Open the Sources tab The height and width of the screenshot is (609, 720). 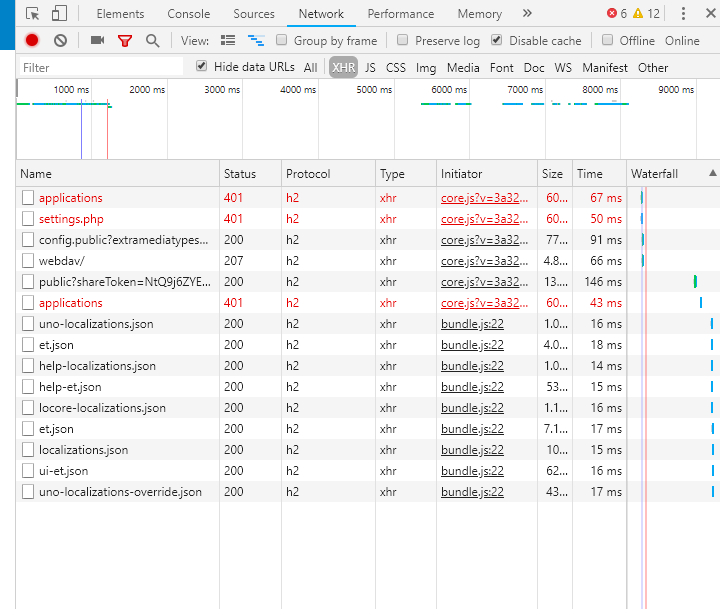tap(254, 14)
